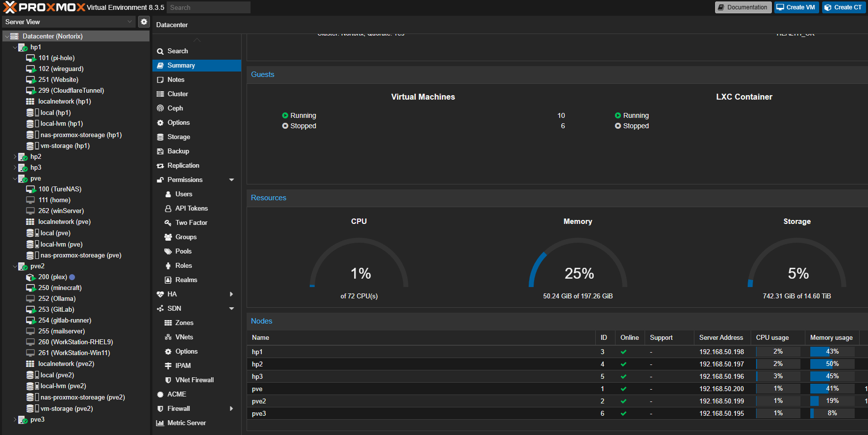This screenshot has height=435, width=868.
Task: Click server address 192.168.50.200
Action: pos(722,389)
